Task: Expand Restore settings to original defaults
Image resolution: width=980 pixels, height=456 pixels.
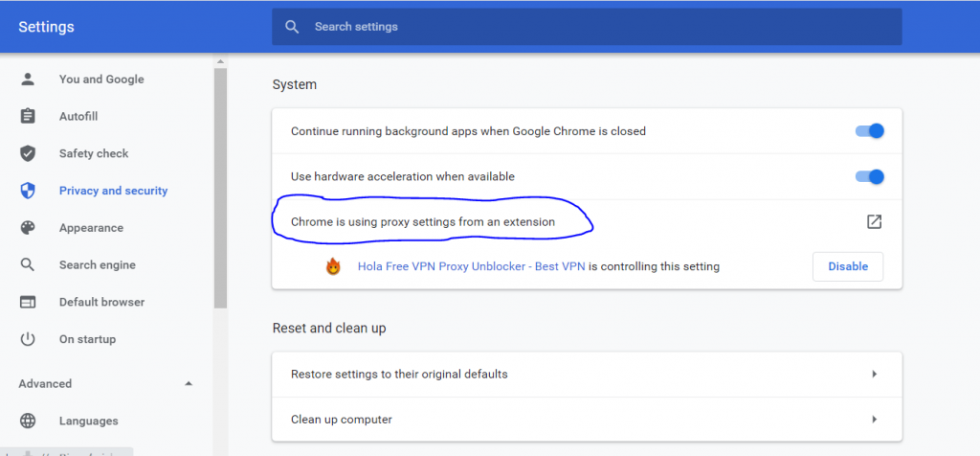Action: point(874,374)
